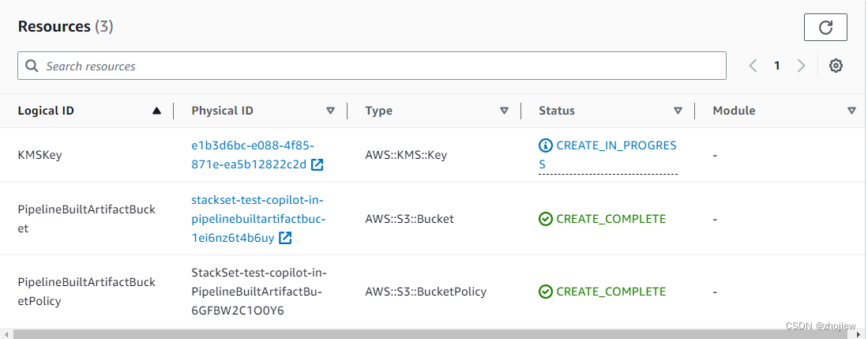868x339 pixels.
Task: Go to previous page arrow
Action: [753, 66]
